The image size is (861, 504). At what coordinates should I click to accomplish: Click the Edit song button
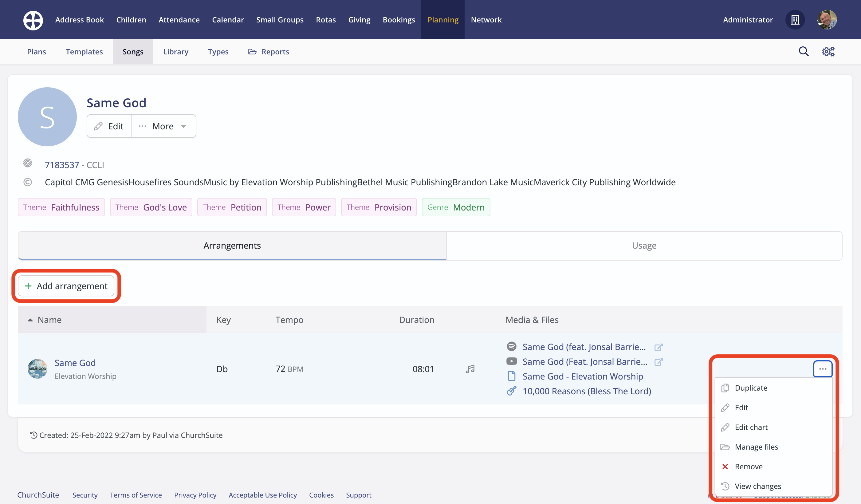click(109, 126)
